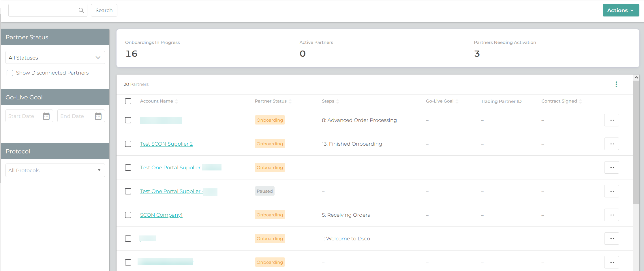644x271 pixels.
Task: Open the table options kebab menu
Action: pos(616,84)
